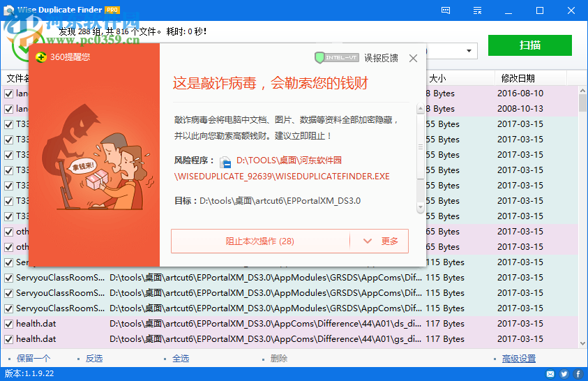
Task: Click the red WISEDUPLICATEFINDER.EXE path text
Action: (282, 177)
